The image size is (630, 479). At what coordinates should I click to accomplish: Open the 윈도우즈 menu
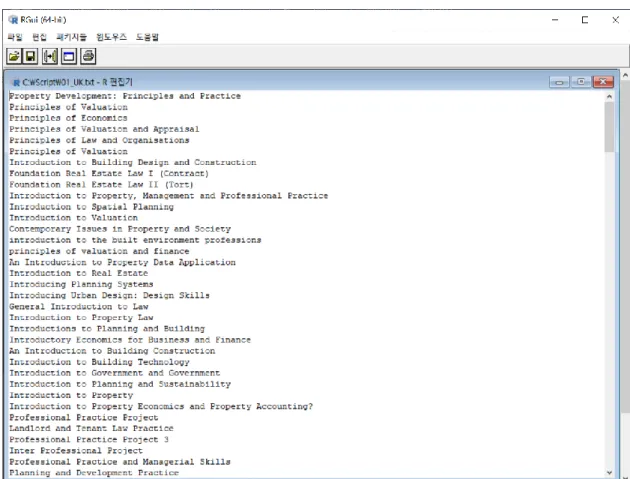[111, 37]
